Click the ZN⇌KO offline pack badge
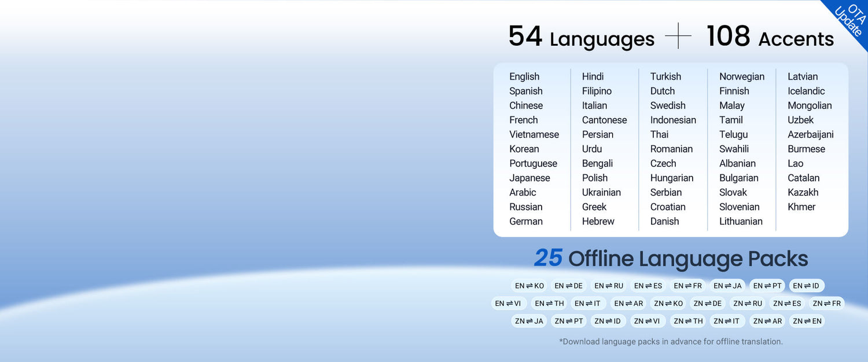 668,303
